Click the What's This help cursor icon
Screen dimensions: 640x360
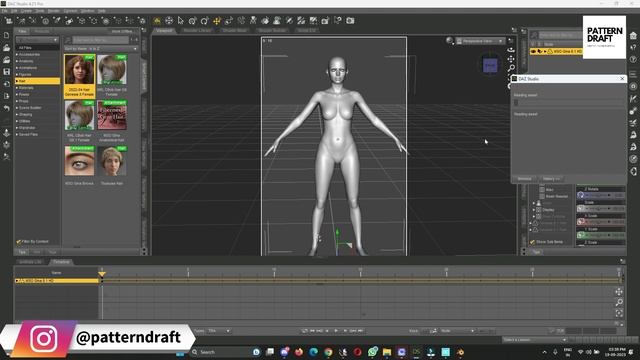click(338, 20)
